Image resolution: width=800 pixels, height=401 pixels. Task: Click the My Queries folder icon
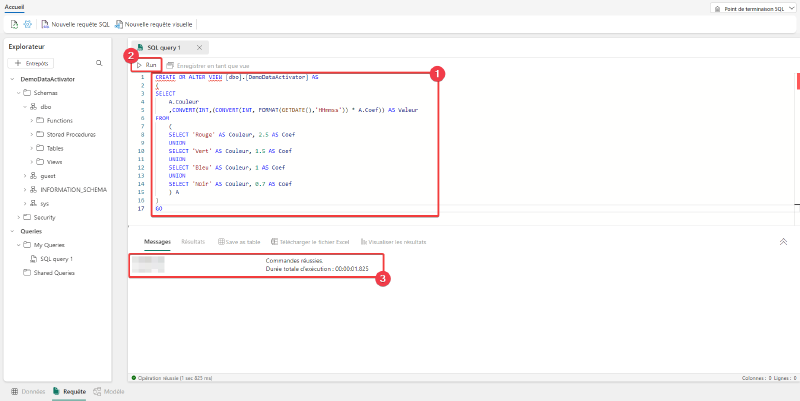(x=27, y=245)
